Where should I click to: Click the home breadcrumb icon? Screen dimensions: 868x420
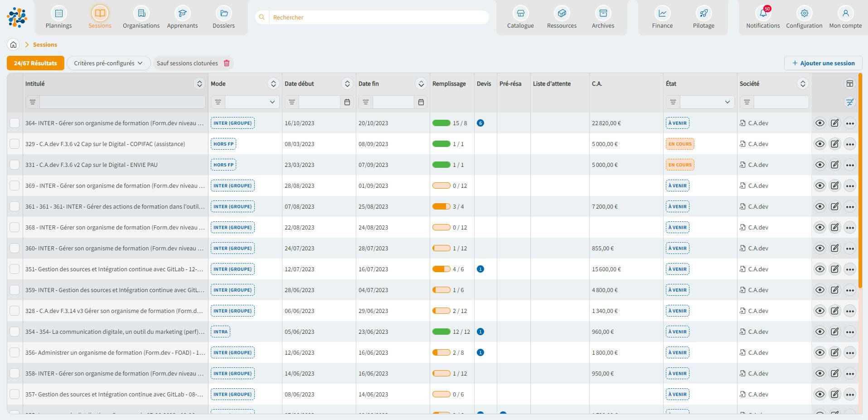[x=14, y=44]
